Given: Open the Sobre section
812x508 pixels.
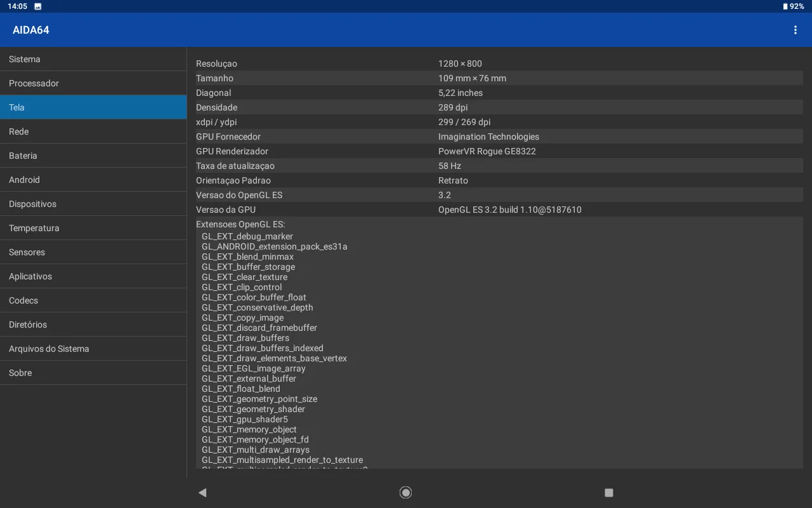Looking at the screenshot, I should (93, 373).
